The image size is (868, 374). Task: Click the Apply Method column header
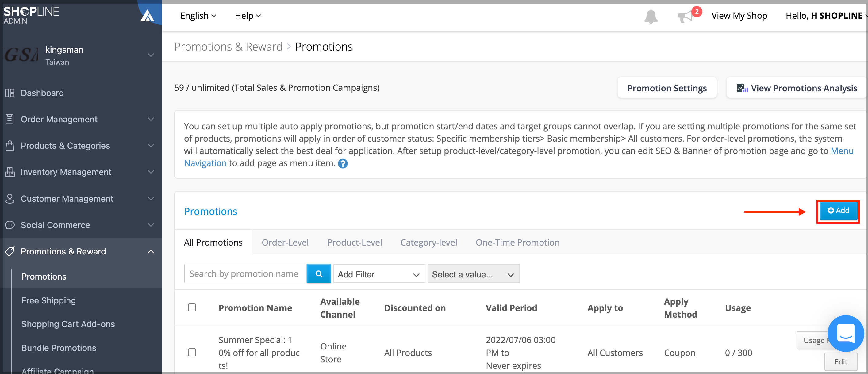click(680, 308)
